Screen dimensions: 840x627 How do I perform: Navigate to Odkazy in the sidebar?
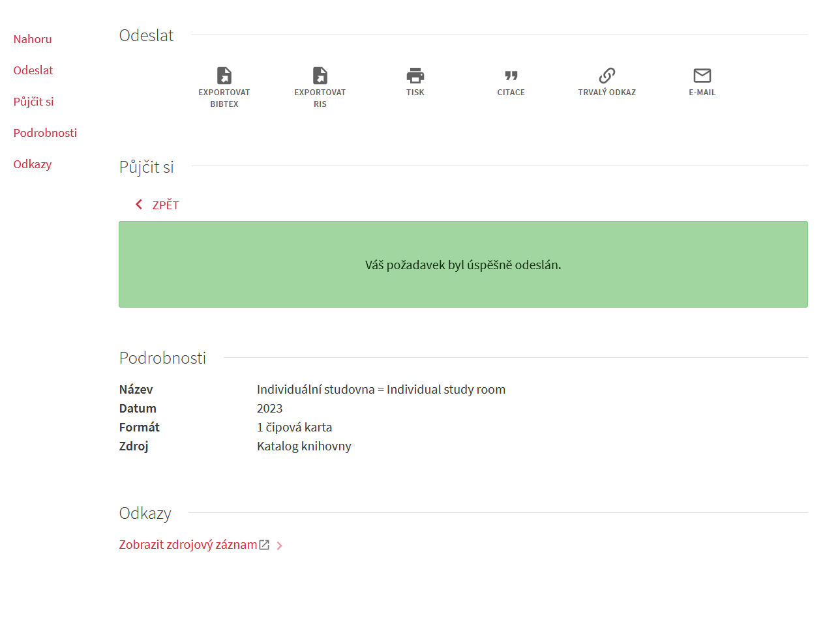33,164
